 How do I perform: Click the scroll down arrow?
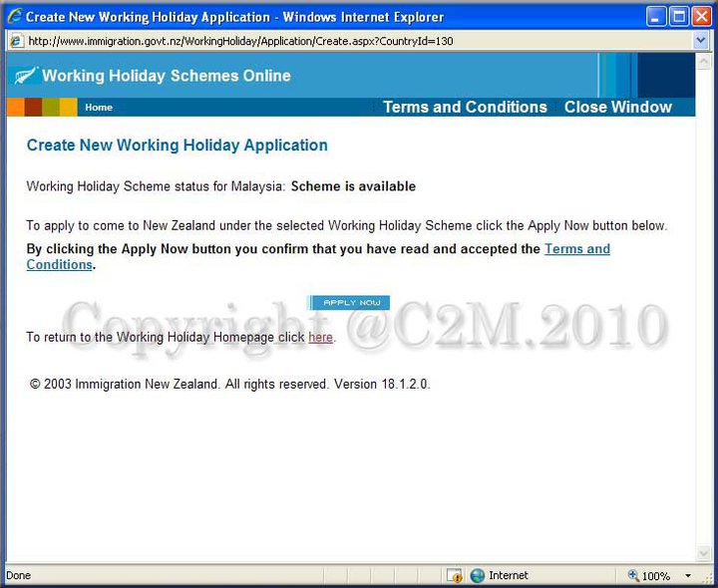704,555
